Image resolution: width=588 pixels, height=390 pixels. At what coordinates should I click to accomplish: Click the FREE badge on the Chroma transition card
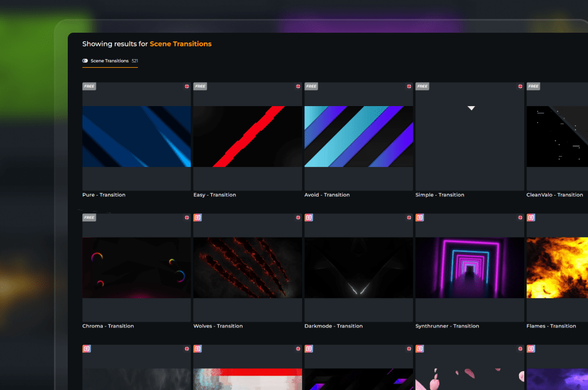pyautogui.click(x=89, y=218)
